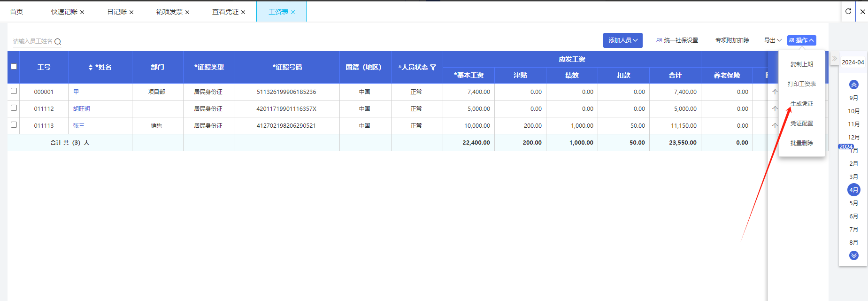Click the search magnifier icon in name field
This screenshot has width=868, height=301.
(58, 42)
